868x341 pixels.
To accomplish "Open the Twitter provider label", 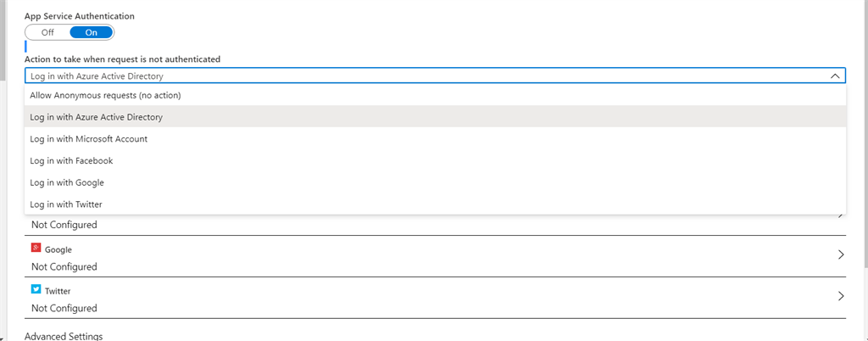I will pyautogui.click(x=58, y=291).
